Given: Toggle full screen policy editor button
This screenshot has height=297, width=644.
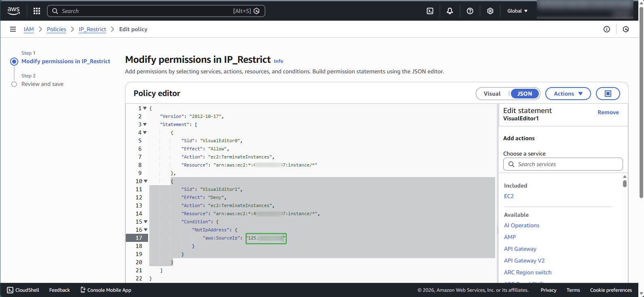Looking at the screenshot, I should pos(608,94).
